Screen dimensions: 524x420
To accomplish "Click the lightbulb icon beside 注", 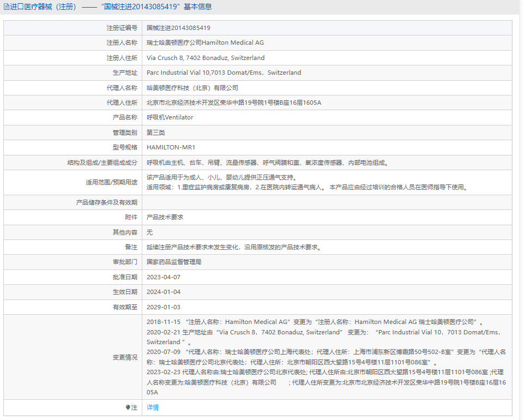I will pos(128,407).
